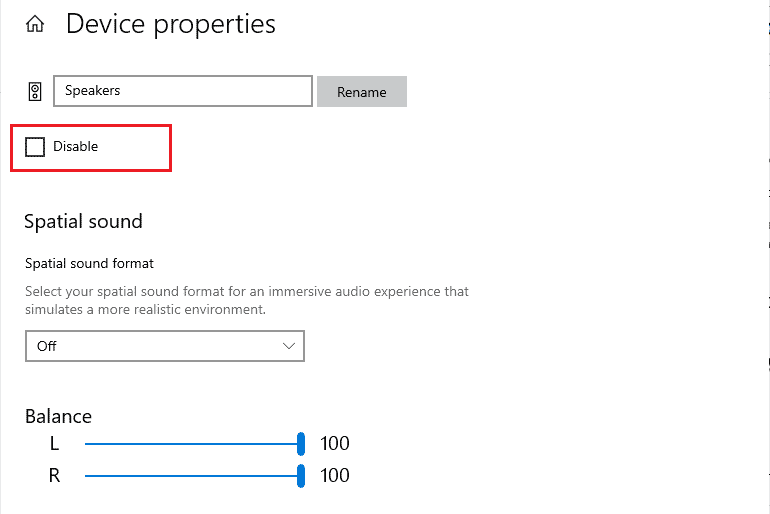Image resolution: width=770 pixels, height=514 pixels.
Task: Click the L channel 100 value
Action: coord(335,443)
